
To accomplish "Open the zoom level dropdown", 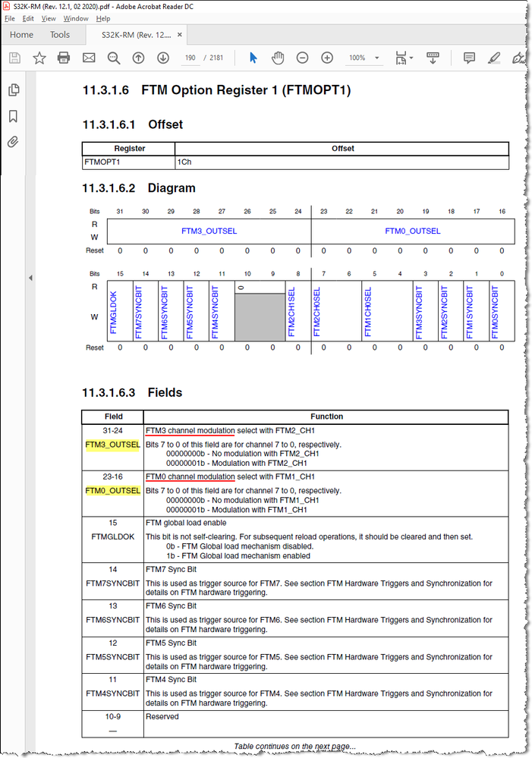I will pos(376,58).
